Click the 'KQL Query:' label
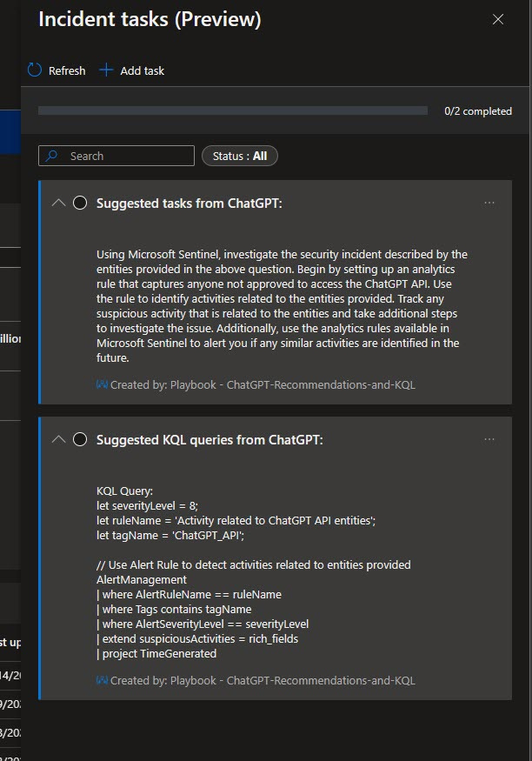Screen dimensions: 532x761 [x=124, y=491]
